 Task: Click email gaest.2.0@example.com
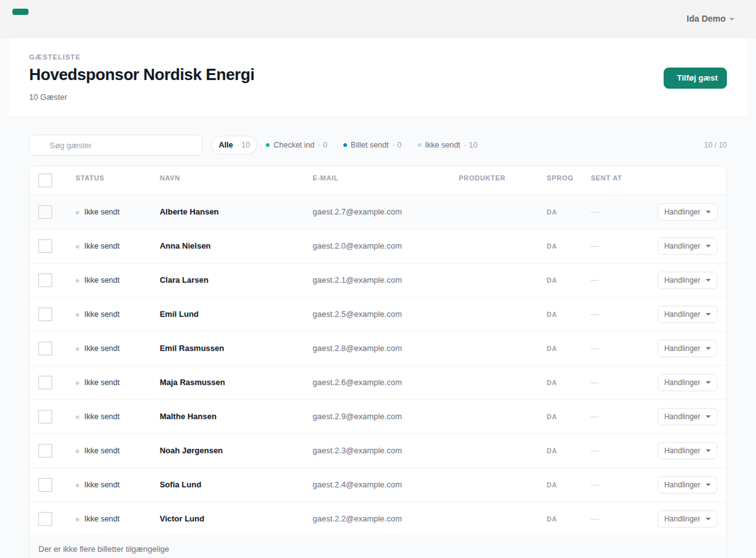tap(357, 246)
